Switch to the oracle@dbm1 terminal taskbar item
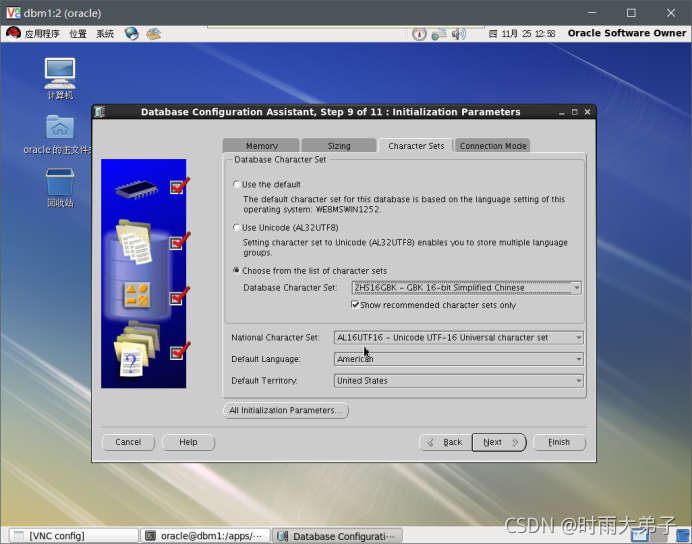 tap(205, 536)
